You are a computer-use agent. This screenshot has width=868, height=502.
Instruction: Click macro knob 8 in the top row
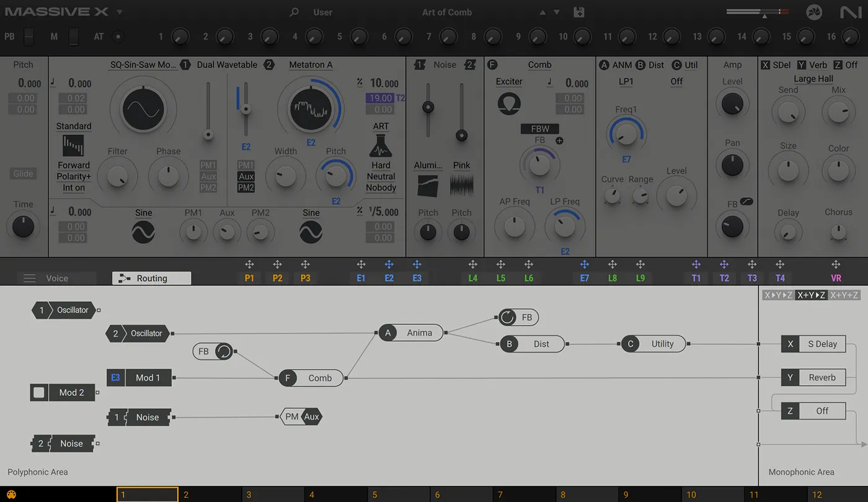pyautogui.click(x=492, y=37)
